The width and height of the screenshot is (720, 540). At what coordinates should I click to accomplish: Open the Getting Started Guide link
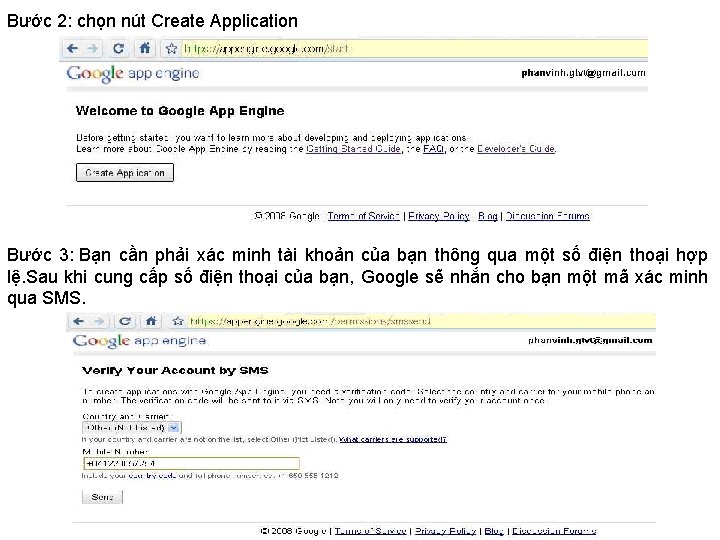pyautogui.click(x=354, y=149)
